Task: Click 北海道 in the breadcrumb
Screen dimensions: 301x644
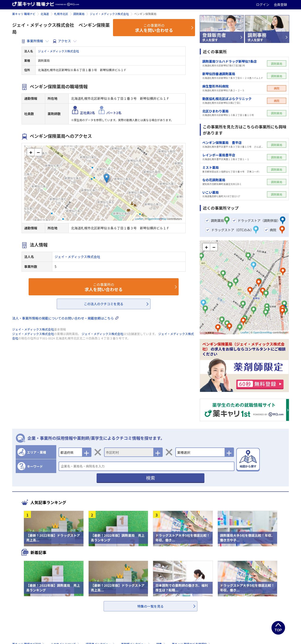Action: (x=45, y=14)
